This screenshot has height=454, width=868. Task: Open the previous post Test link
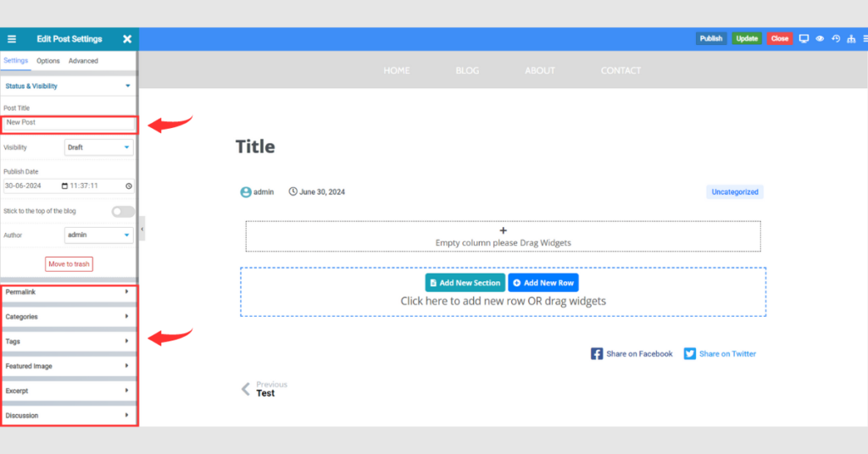point(265,394)
